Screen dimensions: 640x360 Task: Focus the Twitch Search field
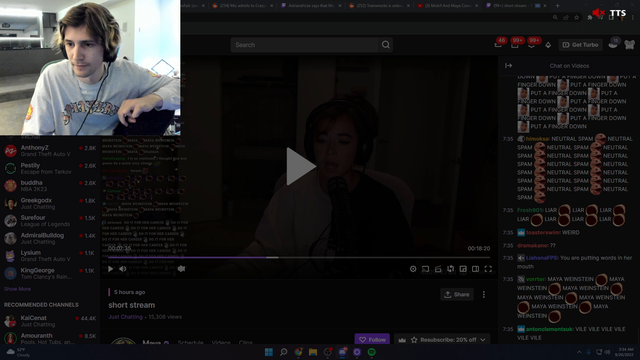[x=304, y=45]
